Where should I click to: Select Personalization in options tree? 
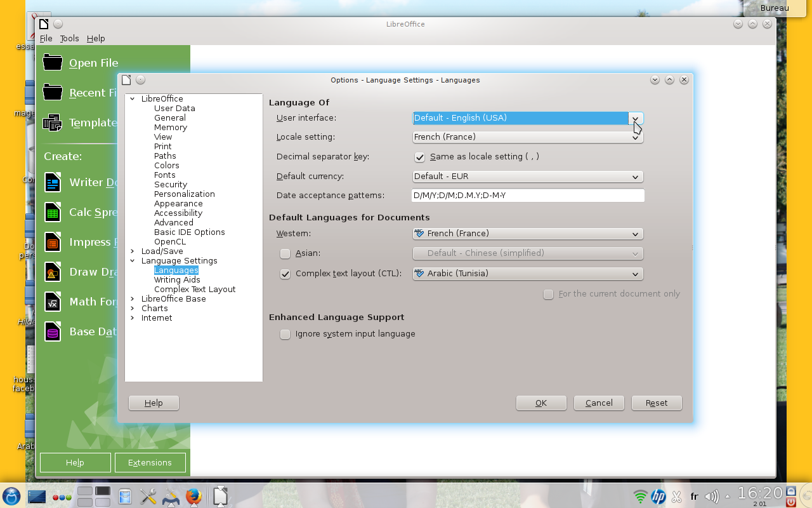185,194
